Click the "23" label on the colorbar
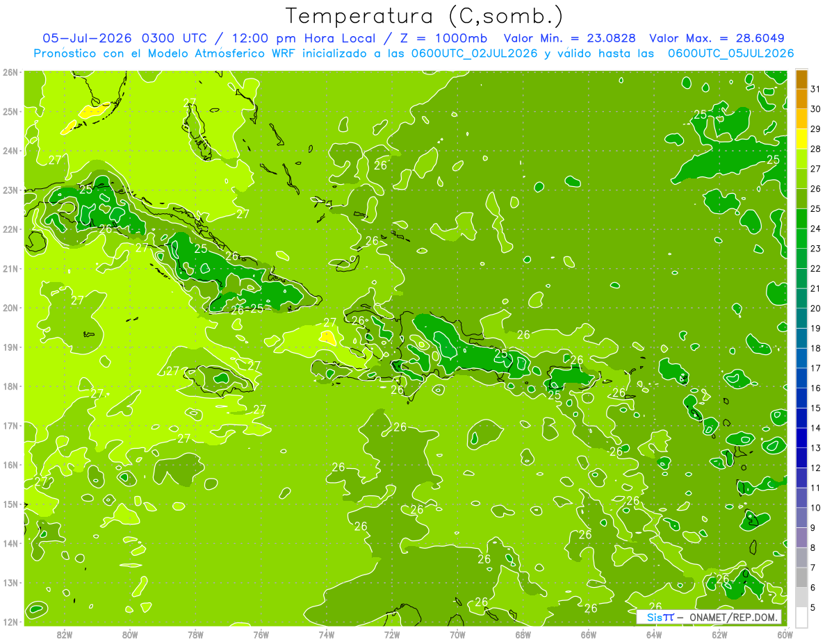This screenshot has width=834, height=644. click(x=815, y=249)
